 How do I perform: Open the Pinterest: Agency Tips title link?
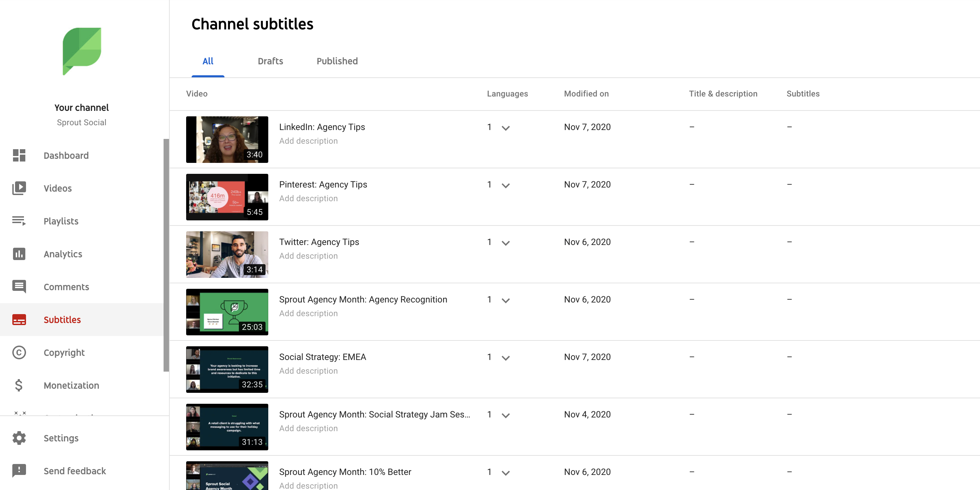[323, 184]
